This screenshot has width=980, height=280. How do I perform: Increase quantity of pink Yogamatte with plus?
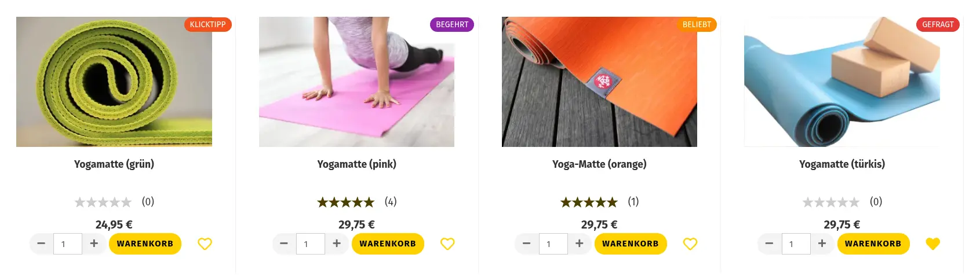coord(337,244)
